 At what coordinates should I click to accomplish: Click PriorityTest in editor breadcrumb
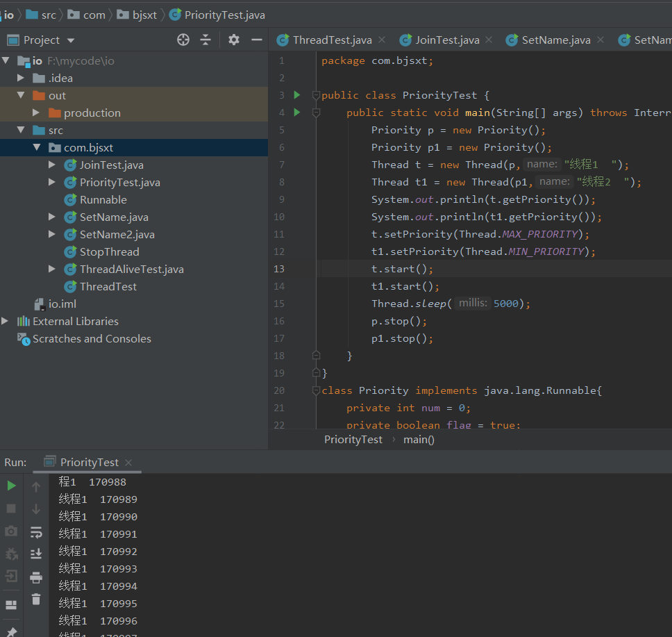tap(353, 440)
